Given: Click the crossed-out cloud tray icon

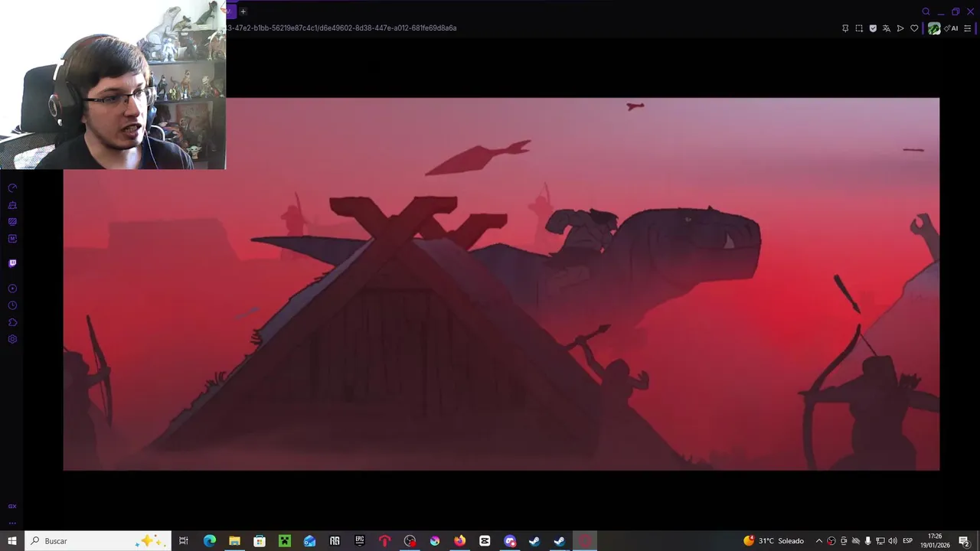Looking at the screenshot, I should click(x=856, y=541).
